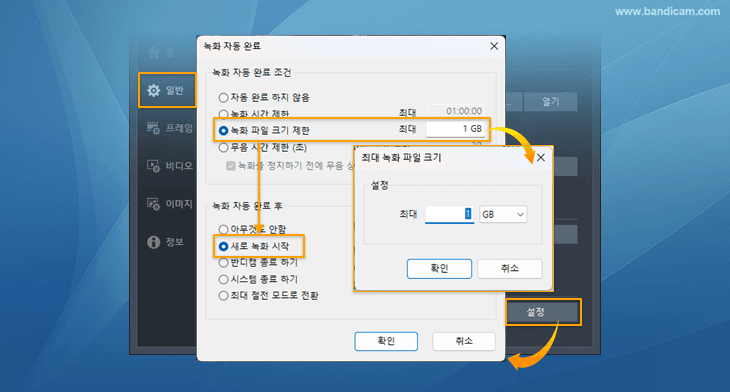The width and height of the screenshot is (730, 392).
Task: Click the 01:00:00 max time field
Action: (455, 111)
